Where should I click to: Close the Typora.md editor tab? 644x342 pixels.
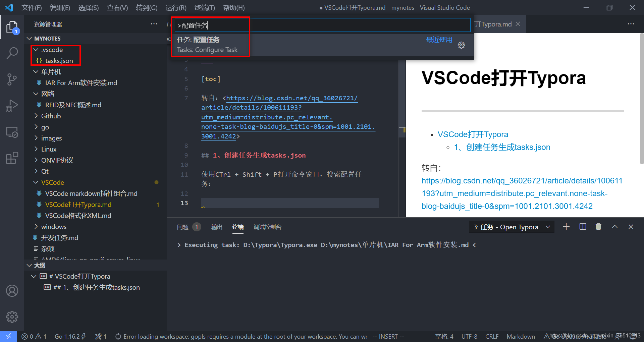518,24
